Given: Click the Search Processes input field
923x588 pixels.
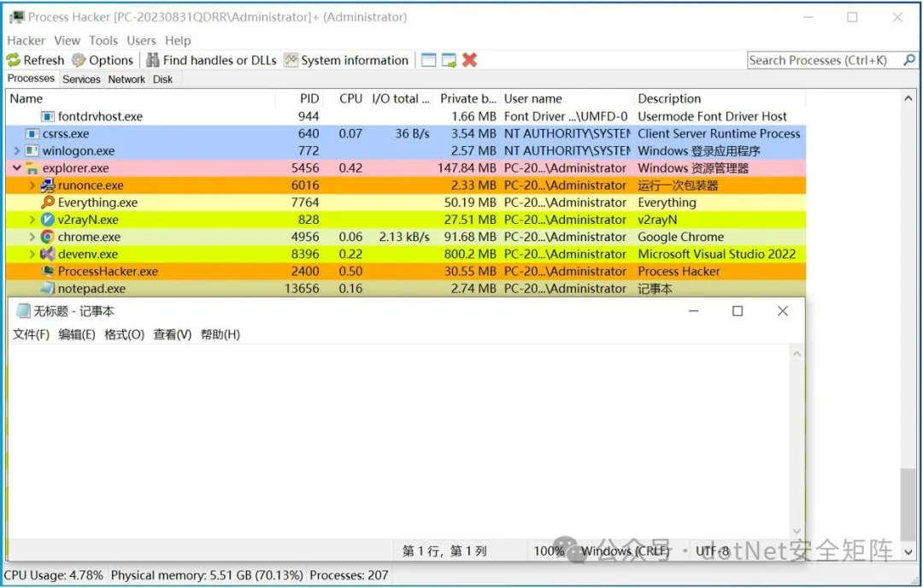Looking at the screenshot, I should 826,60.
